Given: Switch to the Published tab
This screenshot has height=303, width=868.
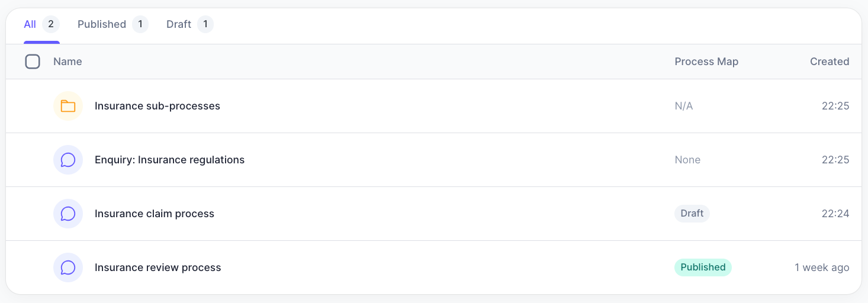Looking at the screenshot, I should point(102,24).
